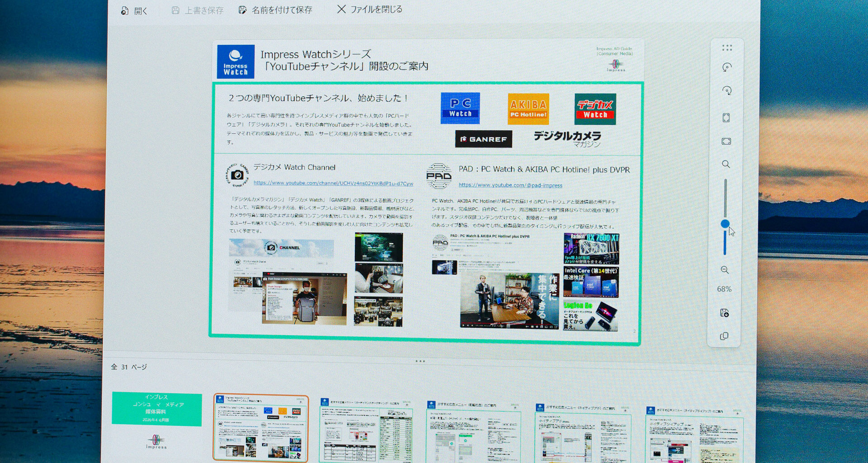
Task: Click 名前を付けて保存 (Save as)
Action: coord(275,10)
